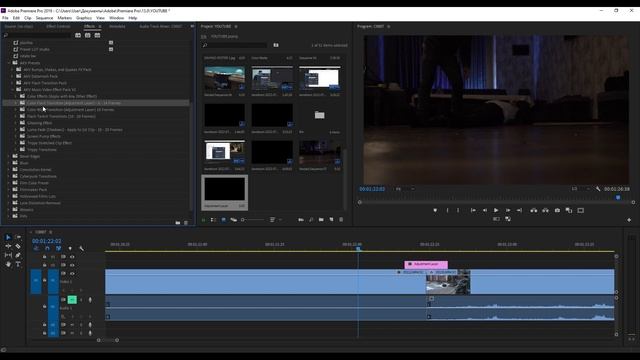Open the Graphics menu

(84, 18)
